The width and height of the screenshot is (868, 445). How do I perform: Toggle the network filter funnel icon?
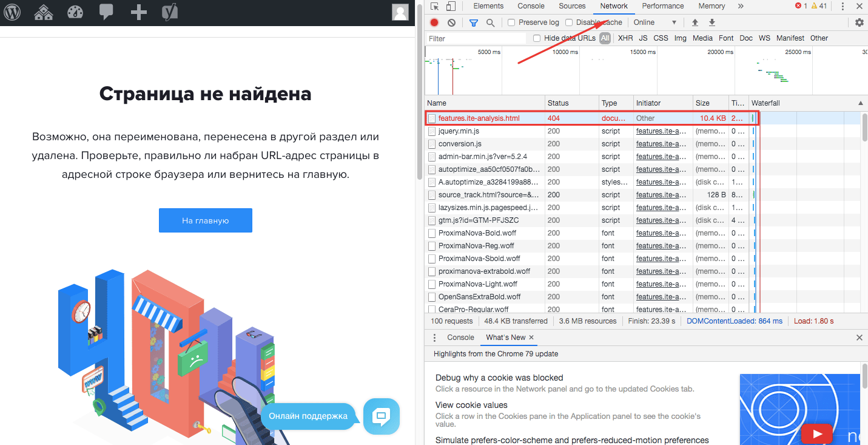474,22
